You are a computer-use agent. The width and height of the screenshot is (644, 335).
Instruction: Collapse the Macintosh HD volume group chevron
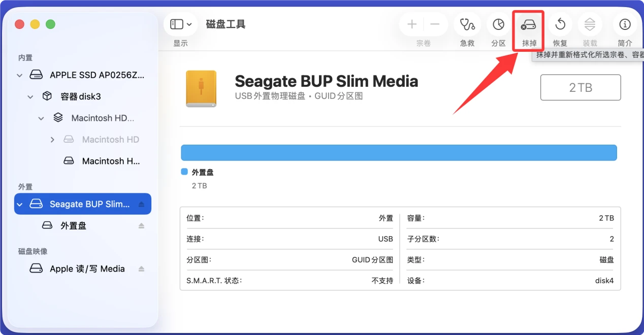41,118
